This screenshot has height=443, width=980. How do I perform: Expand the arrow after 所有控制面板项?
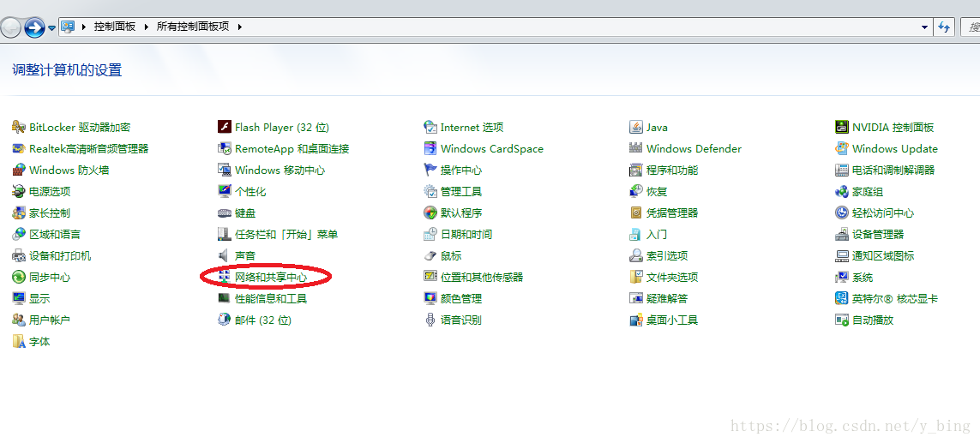[x=239, y=27]
